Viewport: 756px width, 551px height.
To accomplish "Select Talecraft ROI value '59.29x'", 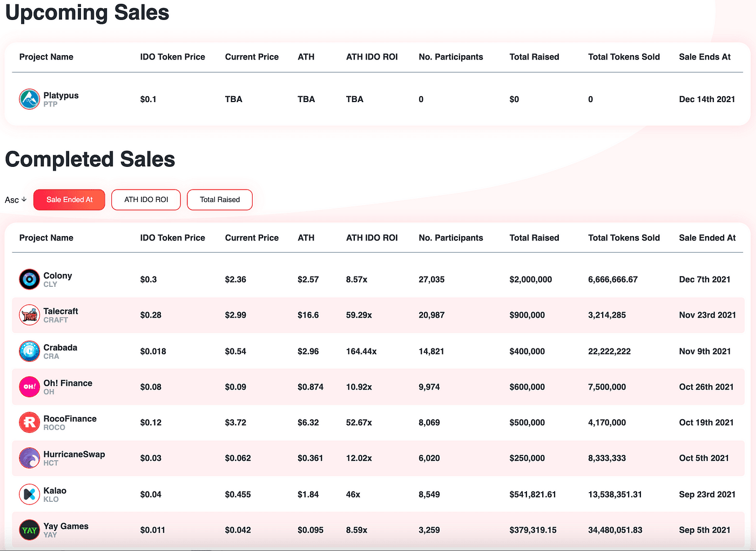I will (359, 315).
